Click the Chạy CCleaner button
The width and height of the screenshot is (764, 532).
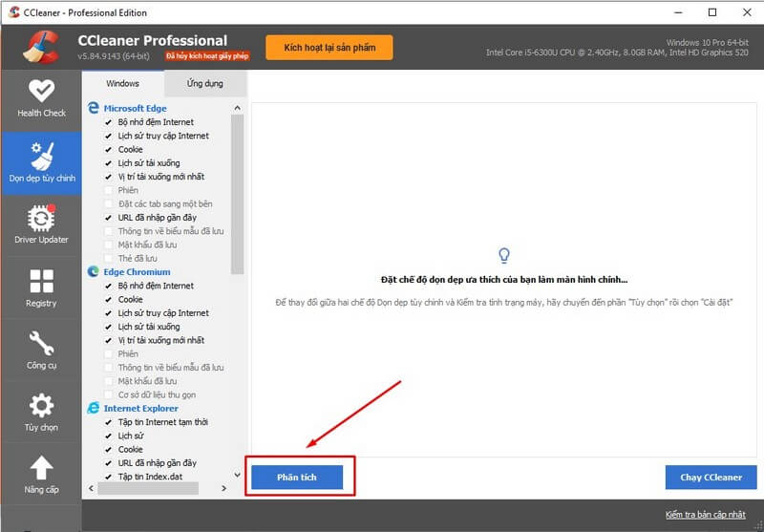pyautogui.click(x=711, y=477)
